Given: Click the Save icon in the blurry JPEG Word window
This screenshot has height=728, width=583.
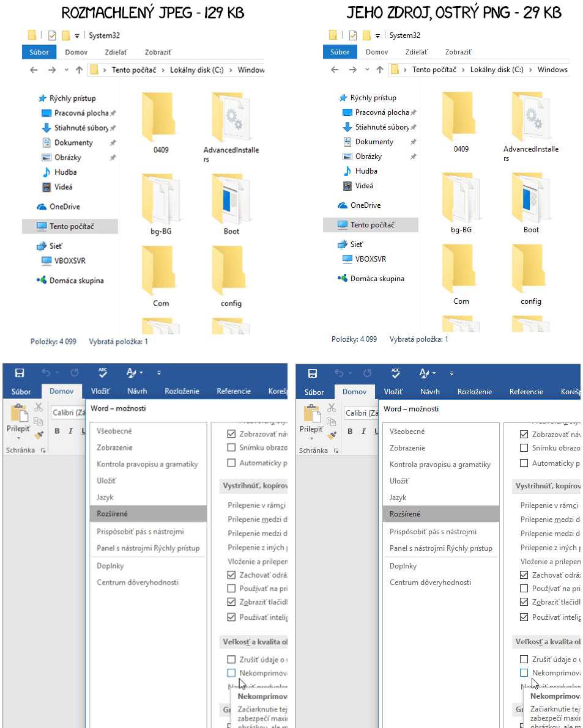Looking at the screenshot, I should pyautogui.click(x=19, y=373).
